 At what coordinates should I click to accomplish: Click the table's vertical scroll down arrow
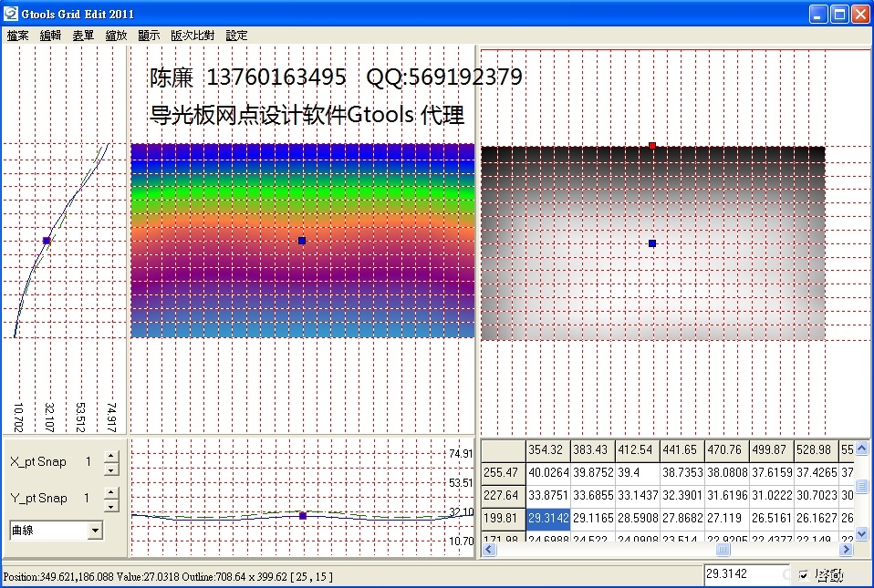coord(862,534)
